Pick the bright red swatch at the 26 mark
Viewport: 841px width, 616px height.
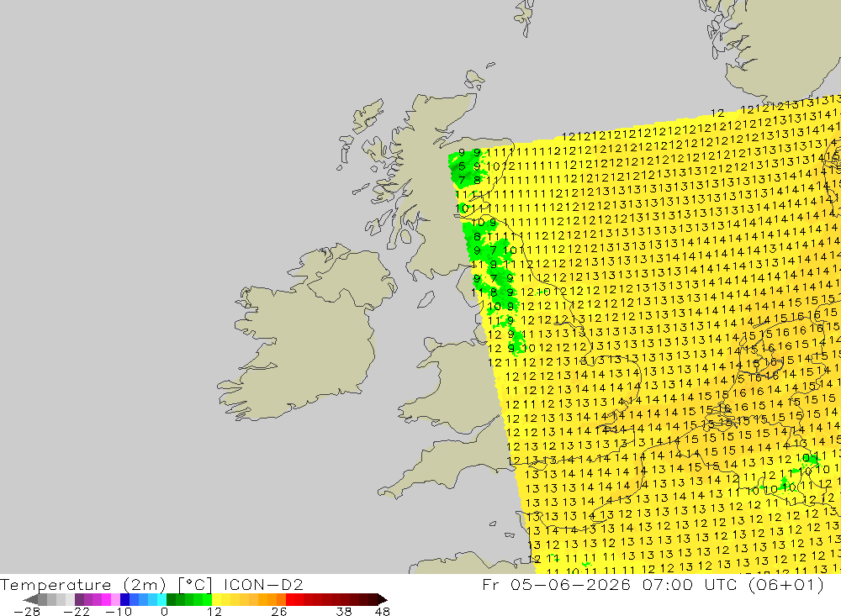click(290, 599)
